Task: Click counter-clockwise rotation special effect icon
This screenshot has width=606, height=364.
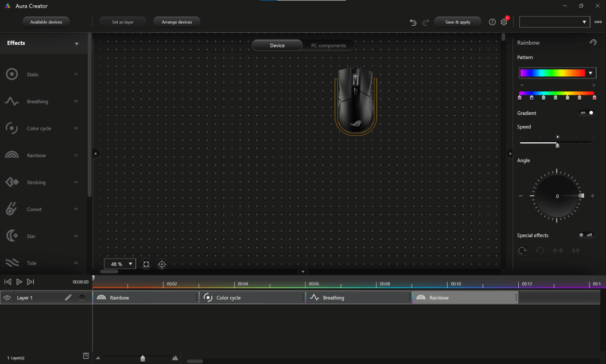Action: 540,251
